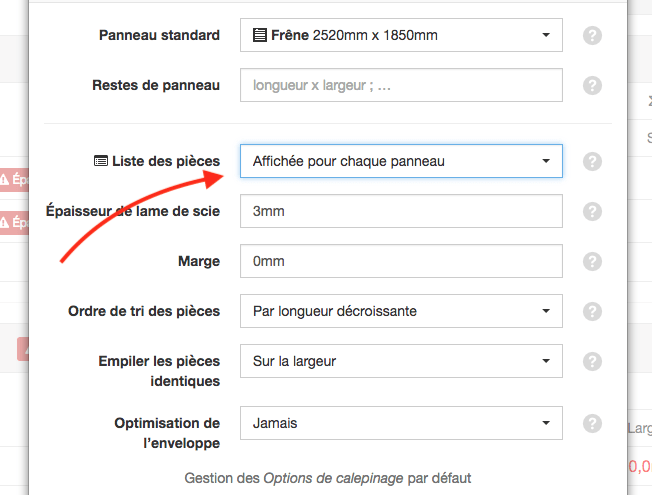Show help icon beside Restes de panneau

pos(592,85)
